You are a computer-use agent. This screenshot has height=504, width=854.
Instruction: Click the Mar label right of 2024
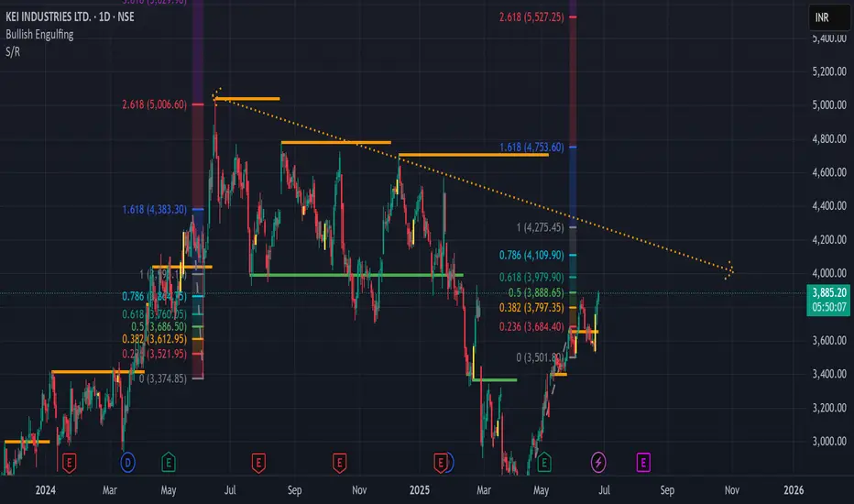pyautogui.click(x=109, y=490)
